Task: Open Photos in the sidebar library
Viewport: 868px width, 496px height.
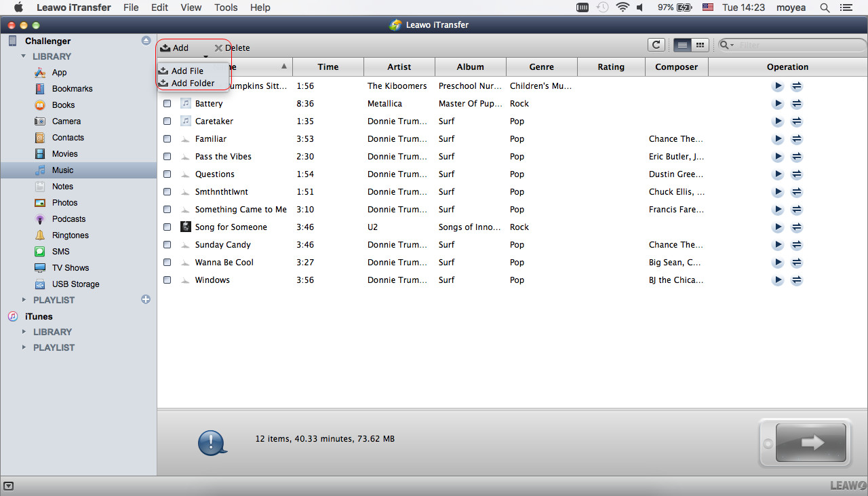Action: pyautogui.click(x=64, y=203)
